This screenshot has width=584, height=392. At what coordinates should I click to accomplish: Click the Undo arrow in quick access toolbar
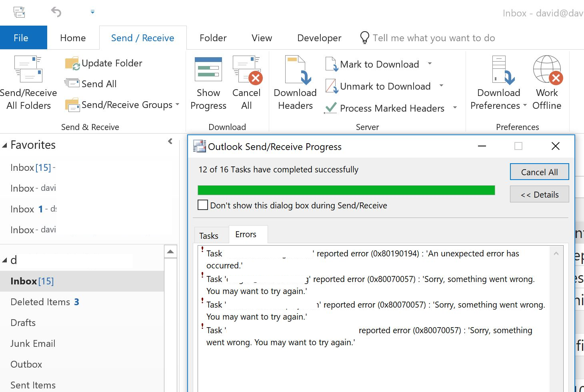point(56,12)
